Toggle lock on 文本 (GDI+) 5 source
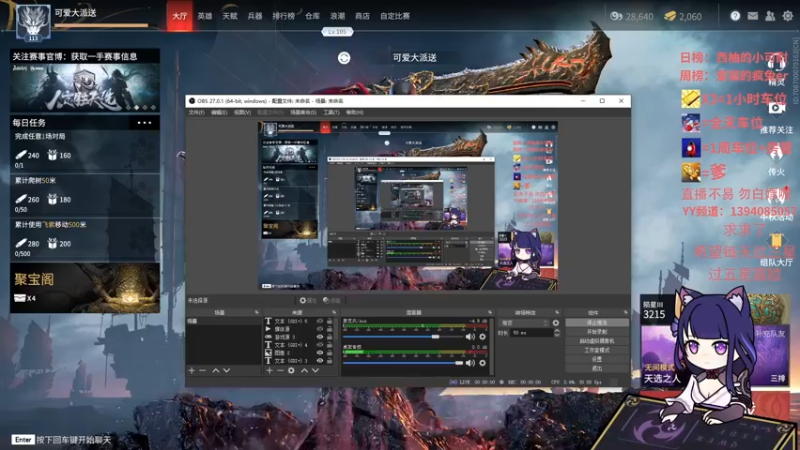 (x=330, y=321)
